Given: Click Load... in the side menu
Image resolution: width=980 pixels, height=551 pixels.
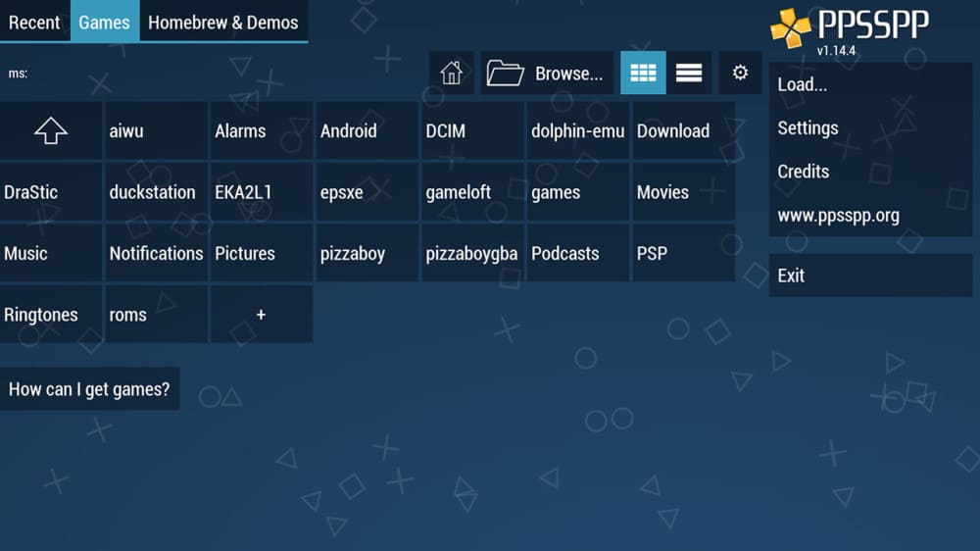Looking at the screenshot, I should (870, 84).
